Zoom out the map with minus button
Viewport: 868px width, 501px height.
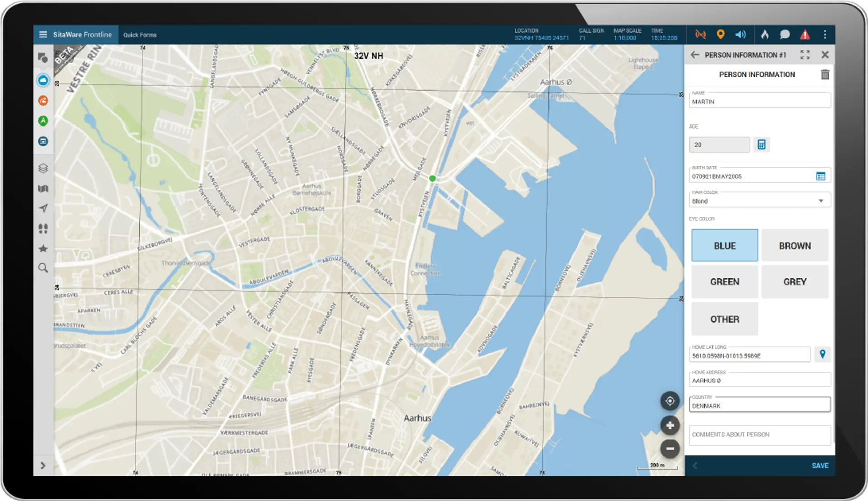(x=670, y=449)
